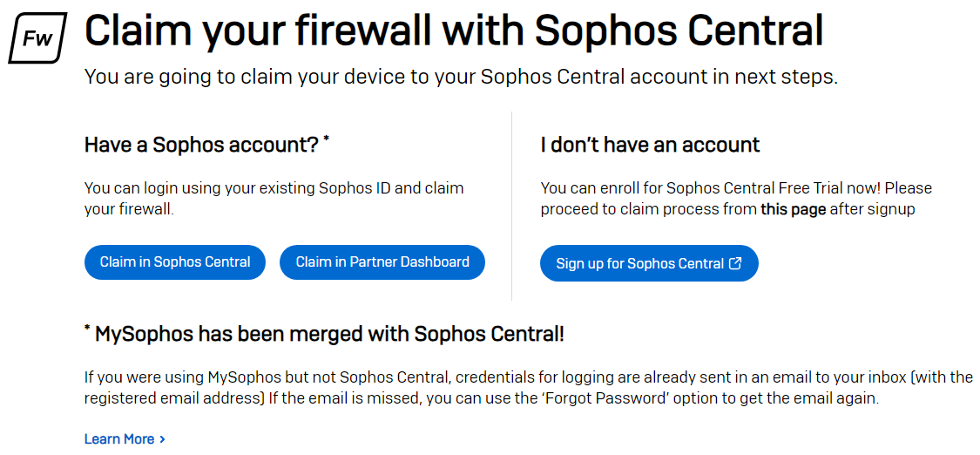This screenshot has height=455, width=980.
Task: Click the chevron arrow beside Learn More
Action: point(162,439)
